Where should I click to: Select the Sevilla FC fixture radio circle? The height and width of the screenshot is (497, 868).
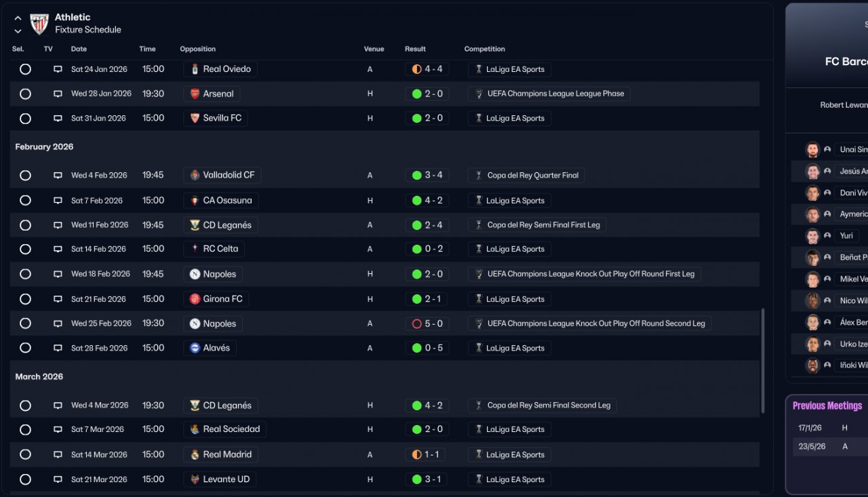tap(25, 119)
